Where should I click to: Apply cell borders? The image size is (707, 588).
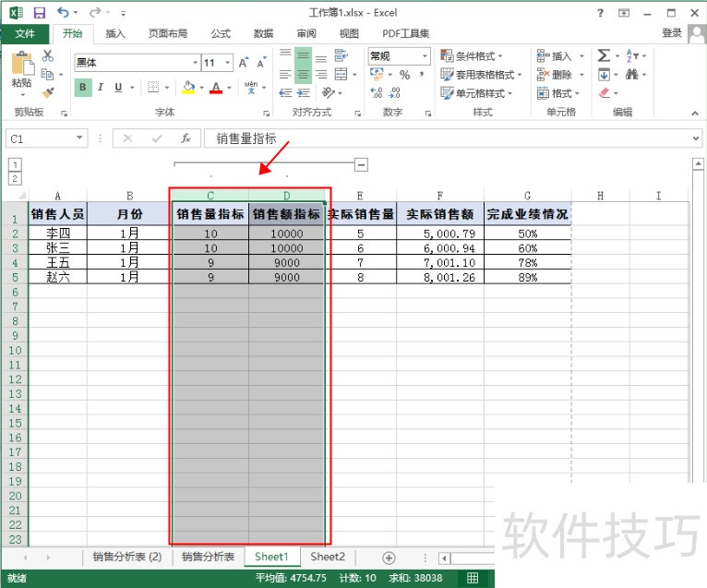[x=153, y=87]
